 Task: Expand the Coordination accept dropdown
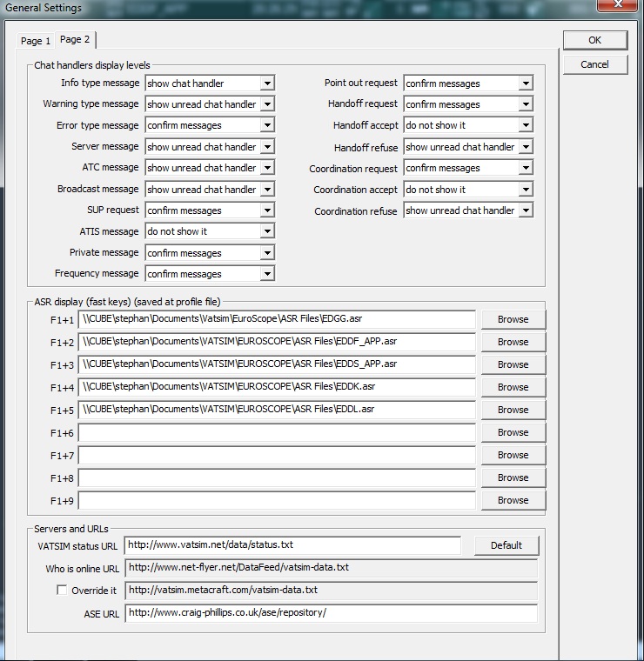point(468,190)
